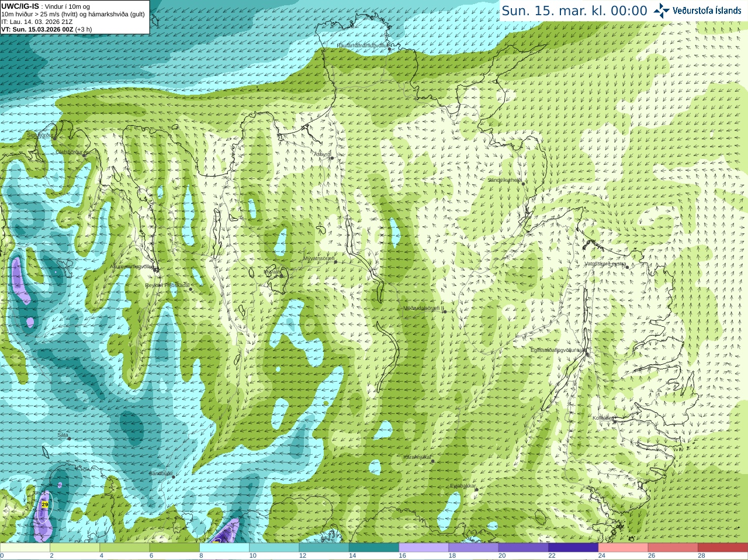Screen dimensions: 748x560
Task: Click the "Möðrudalsöræfi II" label text
Action: tap(423, 308)
